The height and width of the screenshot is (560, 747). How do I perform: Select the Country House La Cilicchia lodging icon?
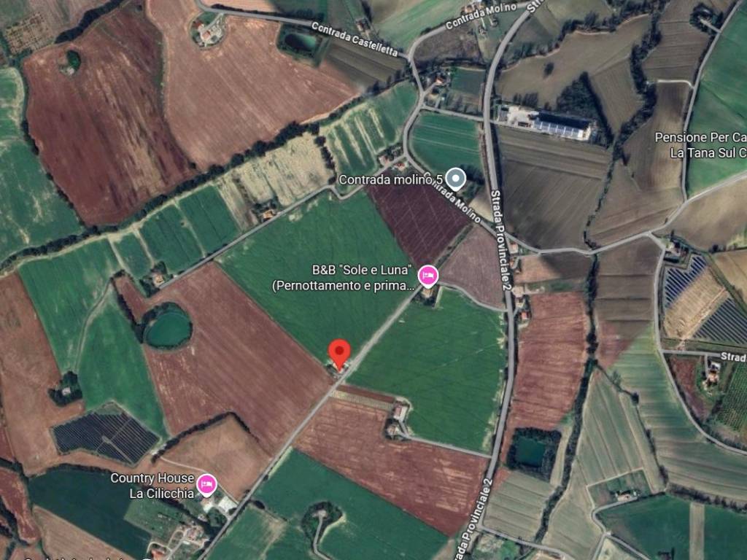pos(206,485)
